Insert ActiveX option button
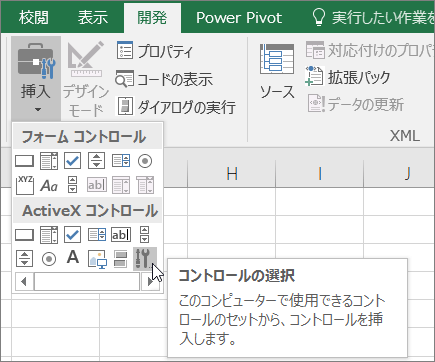The width and height of the screenshot is (435, 362). pos(49,259)
